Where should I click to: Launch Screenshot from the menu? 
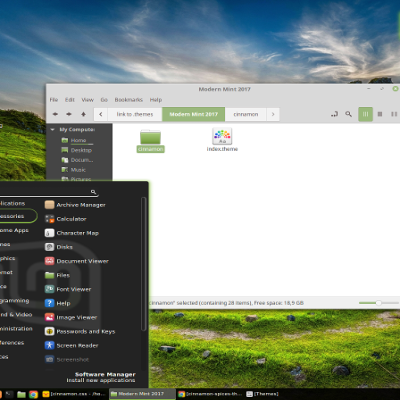[x=67, y=359]
